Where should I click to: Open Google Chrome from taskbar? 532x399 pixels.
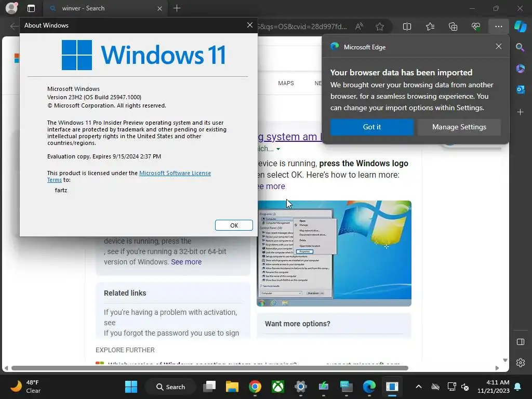[255, 387]
